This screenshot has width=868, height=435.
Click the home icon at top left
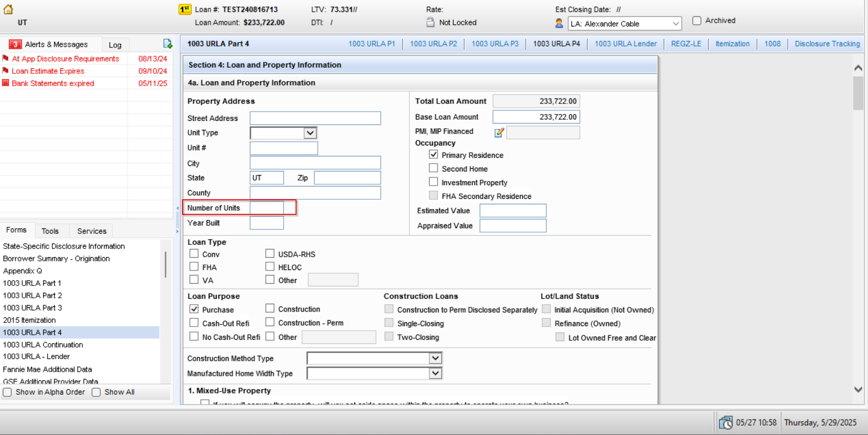click(8, 9)
